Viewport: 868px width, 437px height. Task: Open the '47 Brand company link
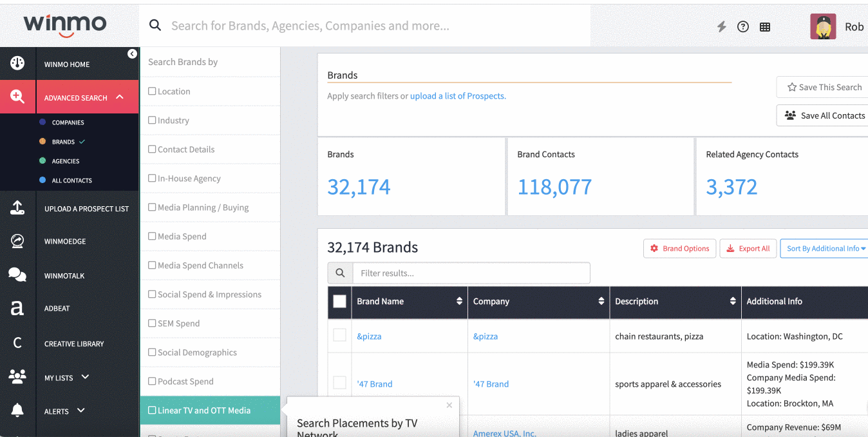(x=491, y=384)
